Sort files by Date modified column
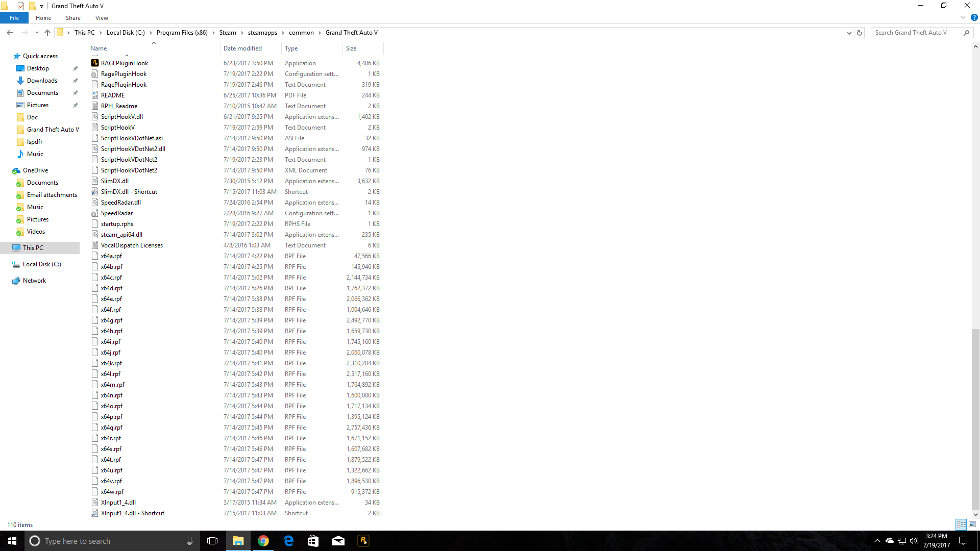980x551 pixels. click(x=242, y=48)
